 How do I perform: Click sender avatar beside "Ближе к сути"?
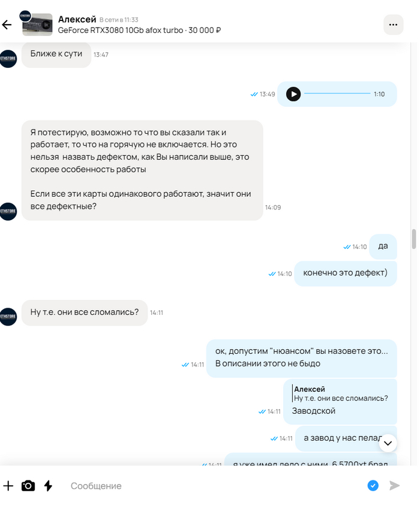(x=8, y=59)
